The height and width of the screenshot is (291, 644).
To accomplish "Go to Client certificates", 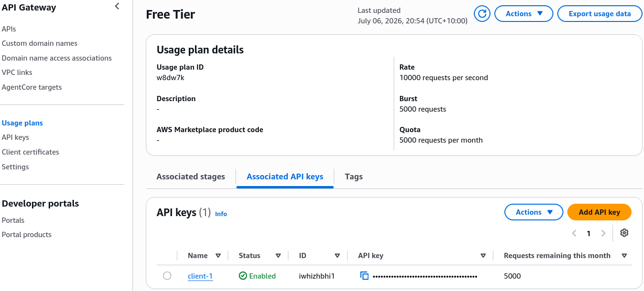I will (31, 152).
